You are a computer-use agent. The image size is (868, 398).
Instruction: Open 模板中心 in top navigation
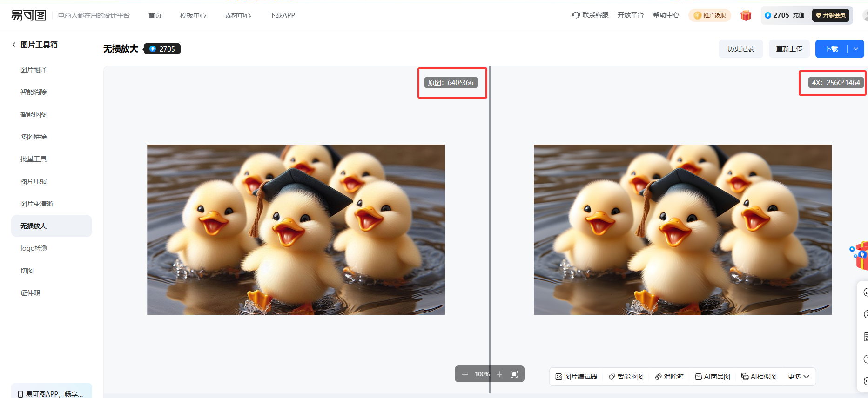coord(193,15)
